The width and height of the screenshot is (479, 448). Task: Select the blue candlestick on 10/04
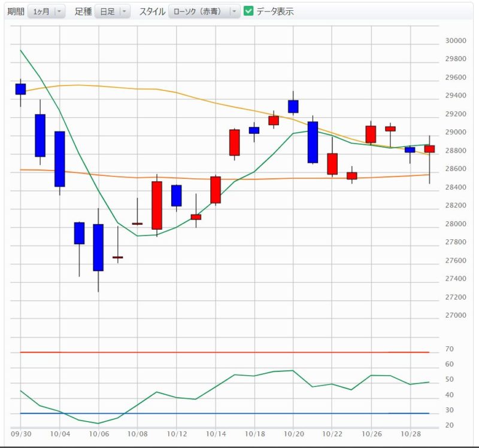(59, 159)
